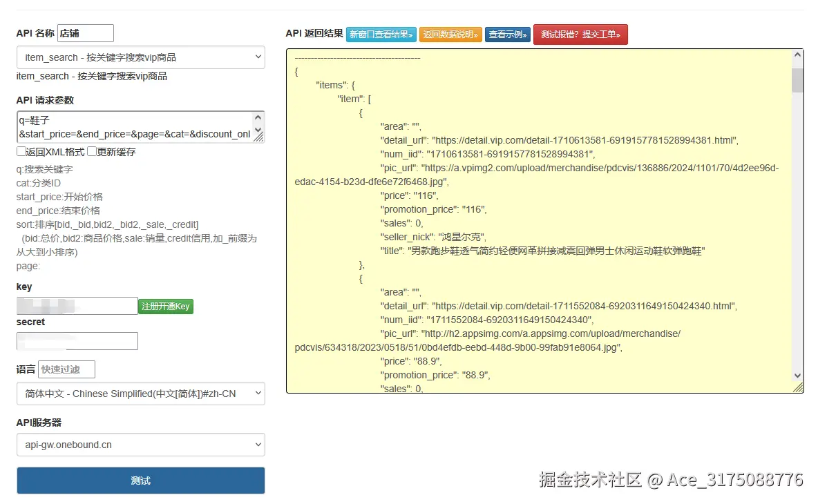Viewport: 818px width, 504px height.
Task: Click the "price": "88.9" line
Action: (411, 361)
